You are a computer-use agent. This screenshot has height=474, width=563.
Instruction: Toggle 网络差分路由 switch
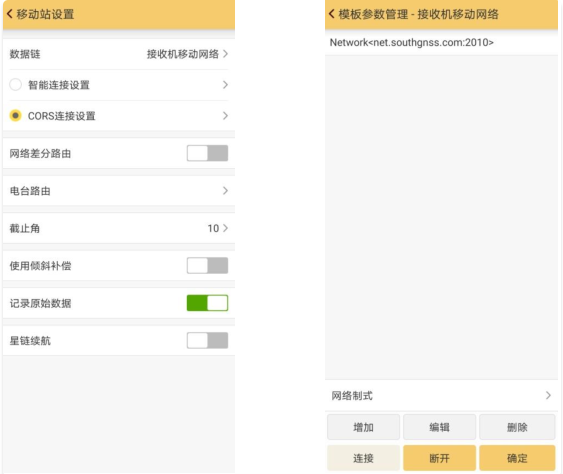[x=207, y=153]
